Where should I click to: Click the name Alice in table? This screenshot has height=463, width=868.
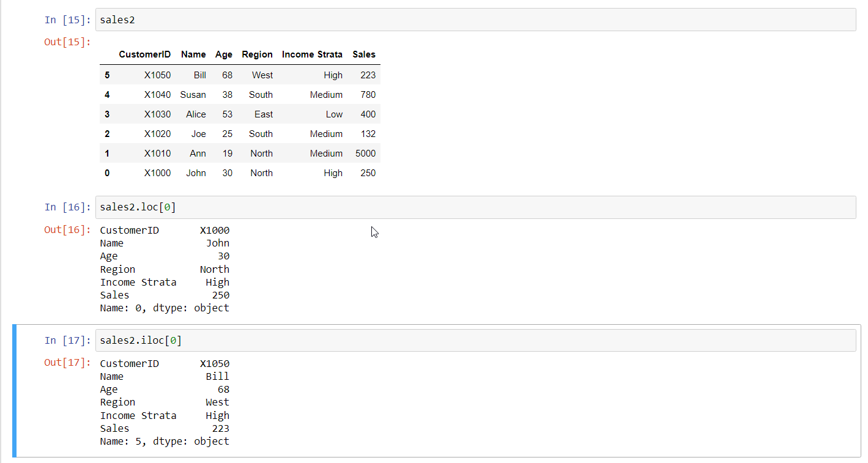pyautogui.click(x=196, y=114)
